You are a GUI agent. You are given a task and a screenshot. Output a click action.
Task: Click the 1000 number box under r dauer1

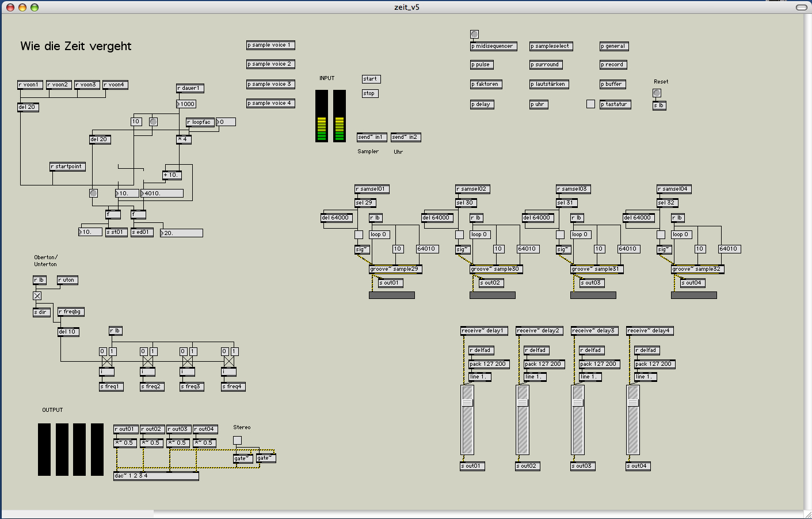coord(186,104)
